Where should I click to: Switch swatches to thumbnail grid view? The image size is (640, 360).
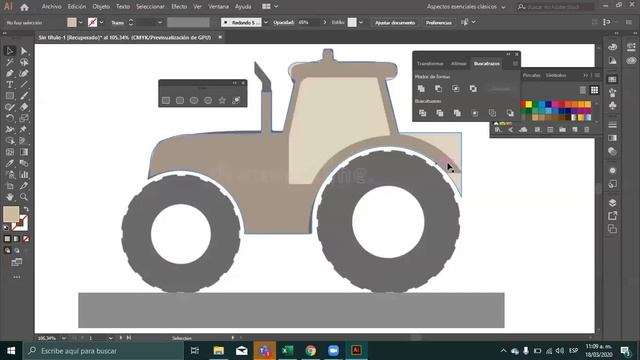594,90
